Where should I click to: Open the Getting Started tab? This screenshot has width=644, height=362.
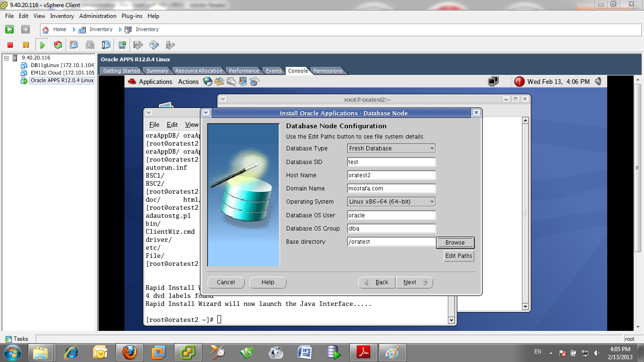tap(121, 71)
